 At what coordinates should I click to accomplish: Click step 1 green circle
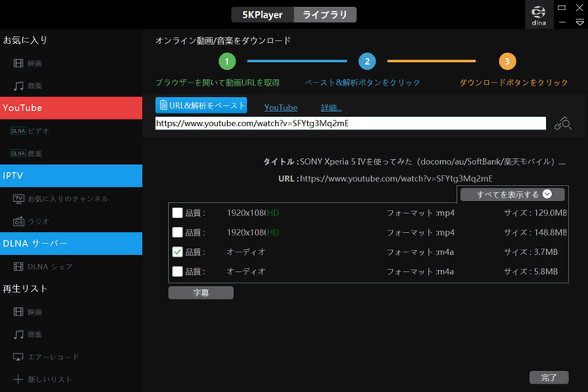click(227, 61)
